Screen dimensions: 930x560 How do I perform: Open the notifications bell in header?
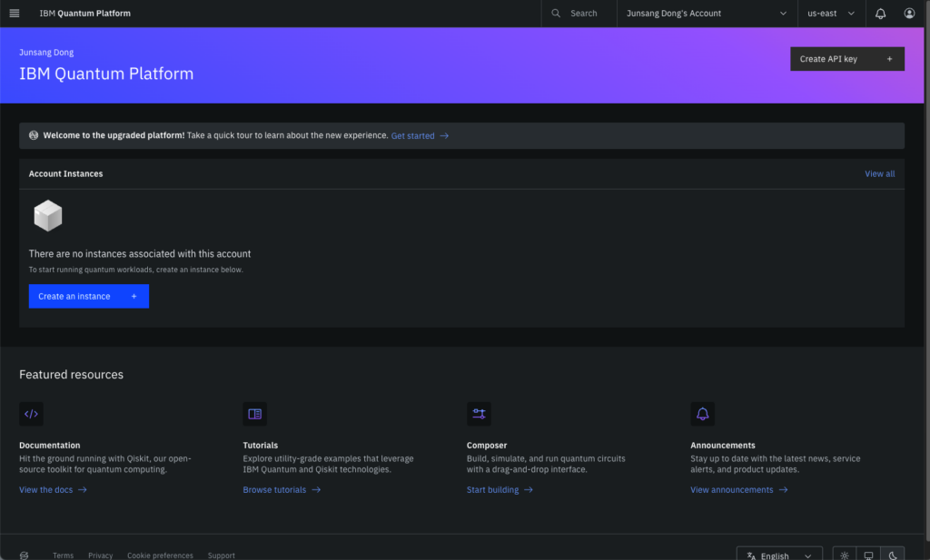pos(880,13)
